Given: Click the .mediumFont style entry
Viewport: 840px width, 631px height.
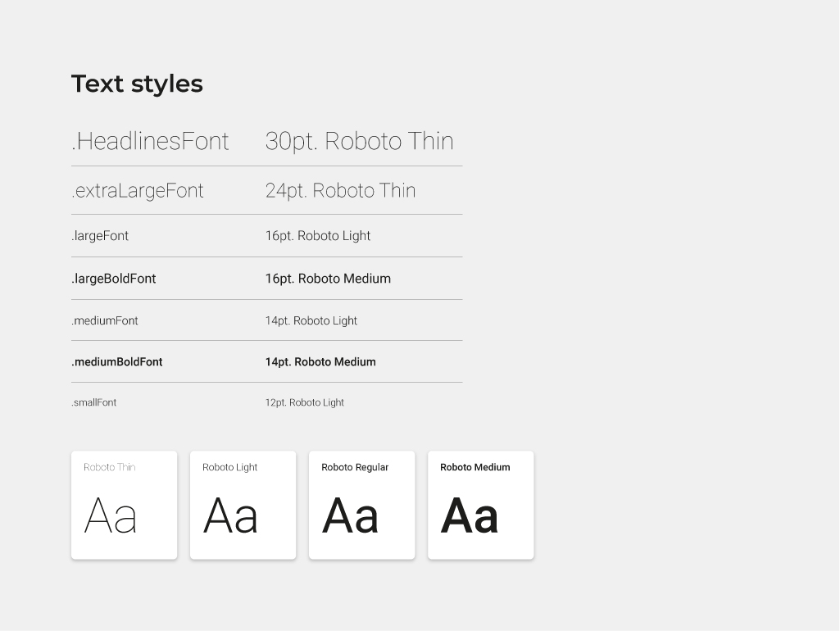Looking at the screenshot, I should [105, 320].
